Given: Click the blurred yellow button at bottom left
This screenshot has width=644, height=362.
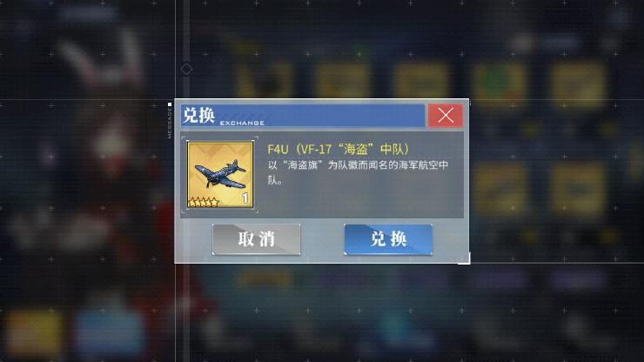Looking at the screenshot, I should (34, 332).
